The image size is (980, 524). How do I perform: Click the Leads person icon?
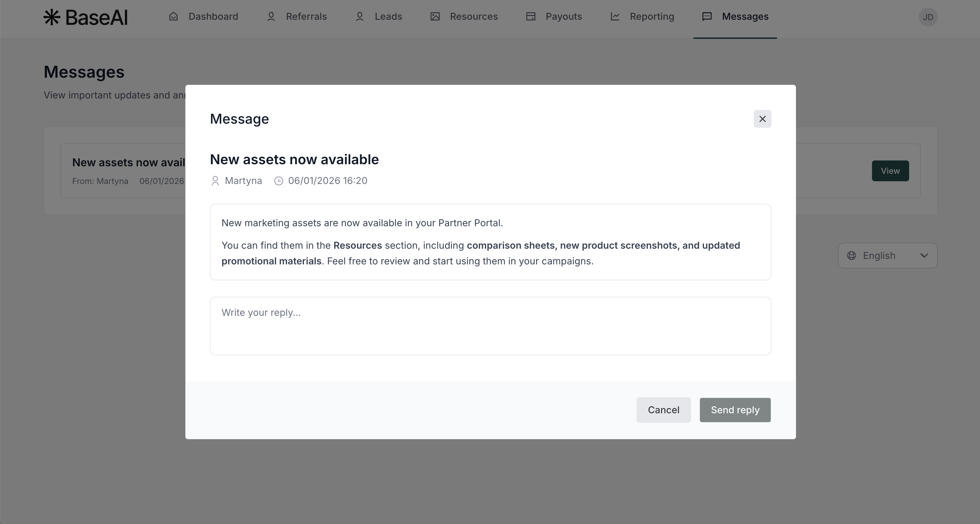pos(359,17)
